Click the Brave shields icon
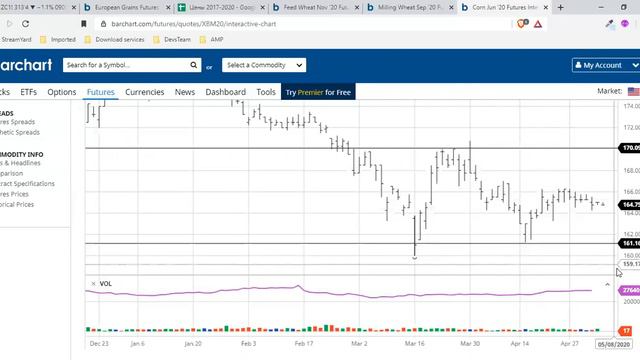The image size is (640, 360). tap(521, 24)
